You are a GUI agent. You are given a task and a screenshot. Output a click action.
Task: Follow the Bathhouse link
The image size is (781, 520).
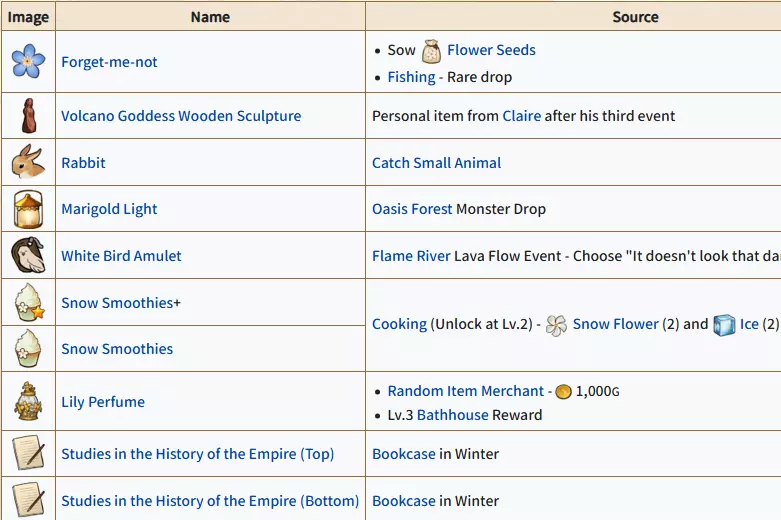click(x=452, y=415)
